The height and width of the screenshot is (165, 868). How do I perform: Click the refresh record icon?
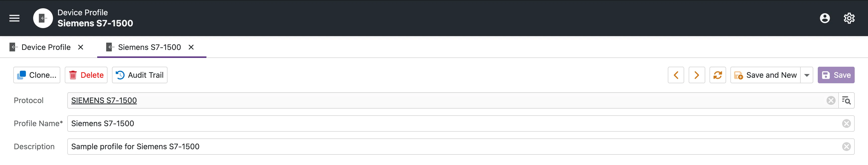pos(717,75)
